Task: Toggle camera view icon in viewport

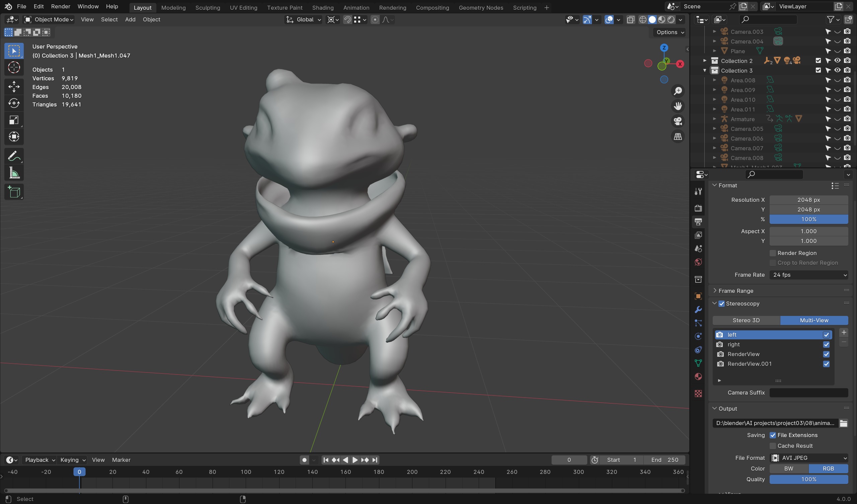Action: [678, 121]
